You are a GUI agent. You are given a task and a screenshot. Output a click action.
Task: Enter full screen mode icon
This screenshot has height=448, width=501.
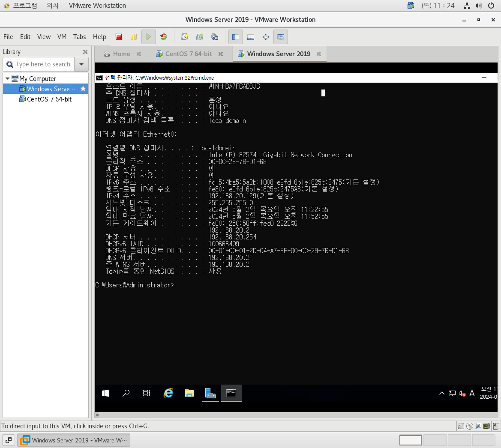pyautogui.click(x=266, y=37)
